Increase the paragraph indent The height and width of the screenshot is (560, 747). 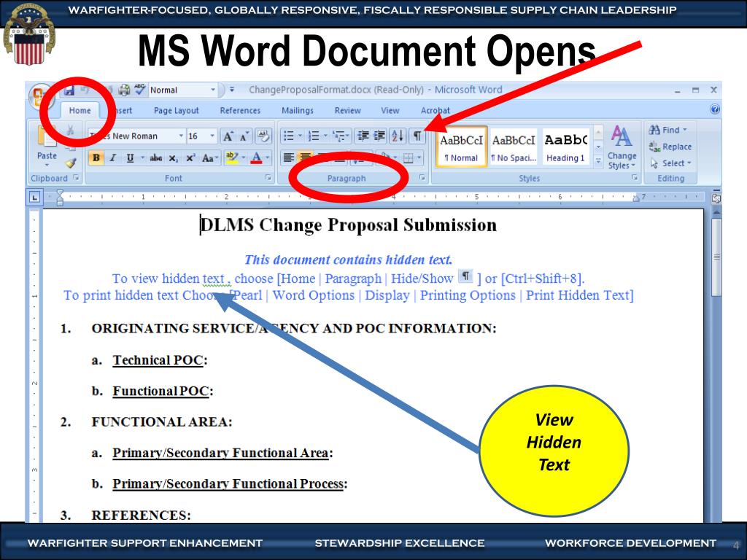click(x=379, y=136)
